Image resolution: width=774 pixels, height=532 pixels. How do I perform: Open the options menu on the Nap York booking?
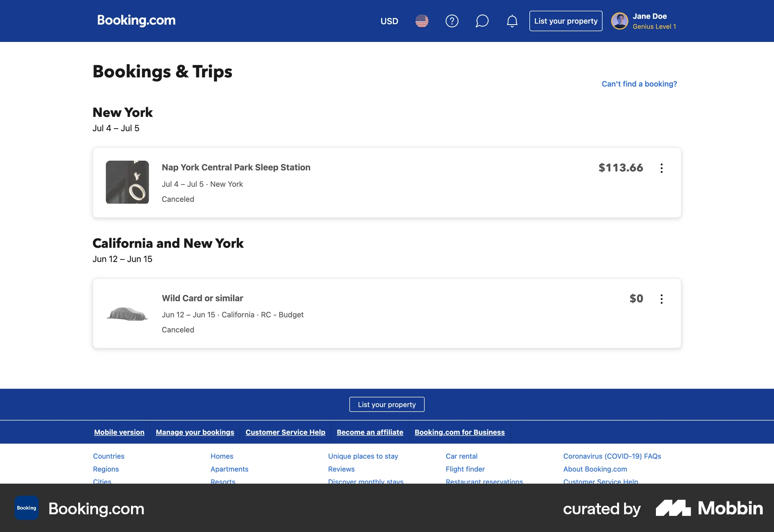coord(662,168)
